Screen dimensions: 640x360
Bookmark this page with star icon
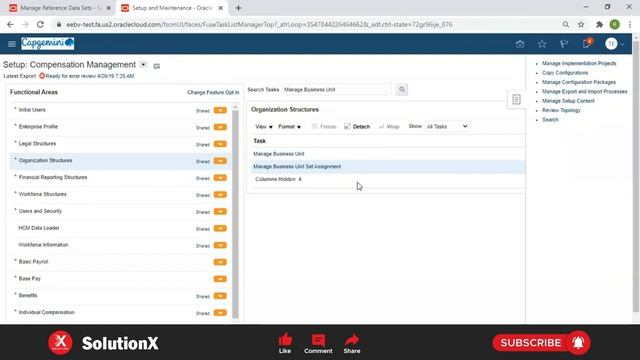click(581, 24)
